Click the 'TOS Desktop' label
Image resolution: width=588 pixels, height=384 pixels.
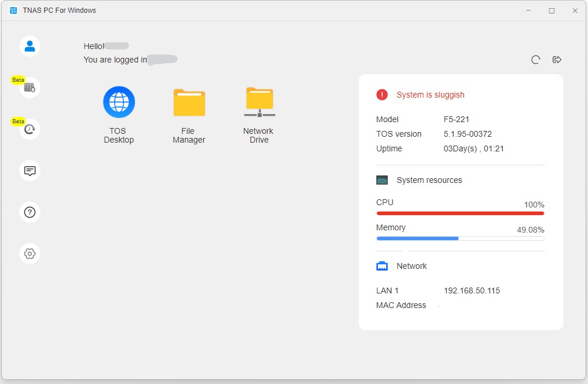point(119,136)
